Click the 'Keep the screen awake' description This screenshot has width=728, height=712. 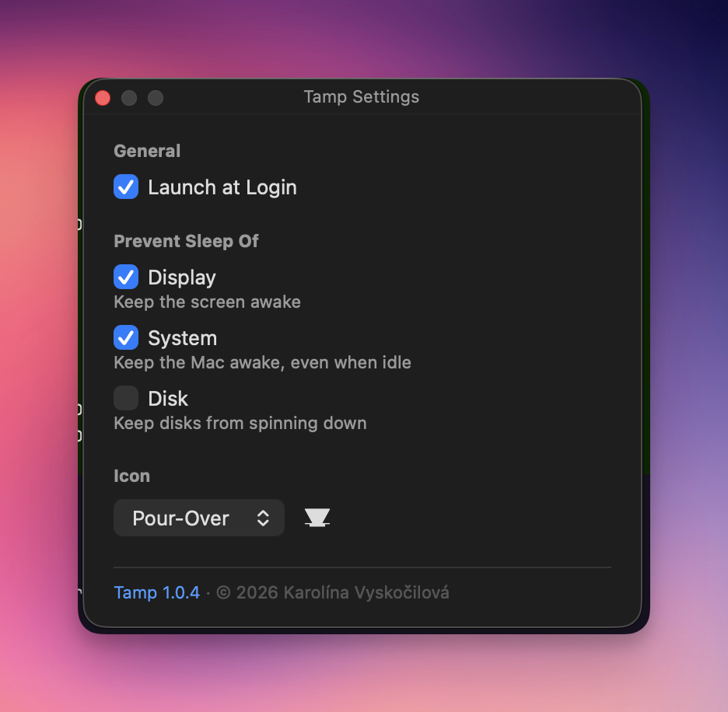click(x=207, y=302)
